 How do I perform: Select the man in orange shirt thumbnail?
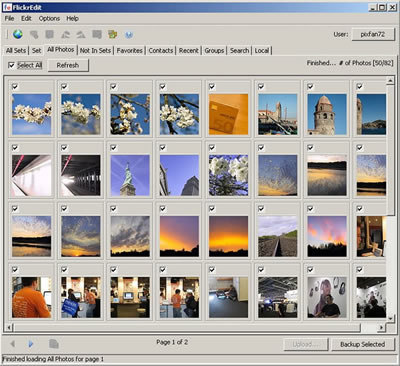point(32,297)
